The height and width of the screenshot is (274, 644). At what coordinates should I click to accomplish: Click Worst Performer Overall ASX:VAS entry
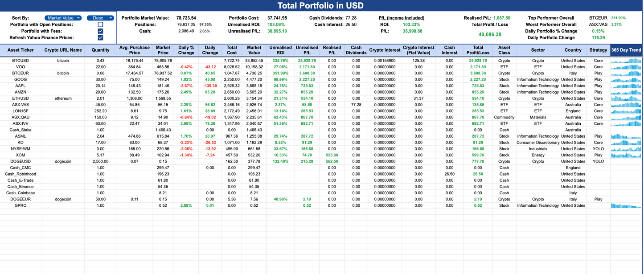click(598, 25)
